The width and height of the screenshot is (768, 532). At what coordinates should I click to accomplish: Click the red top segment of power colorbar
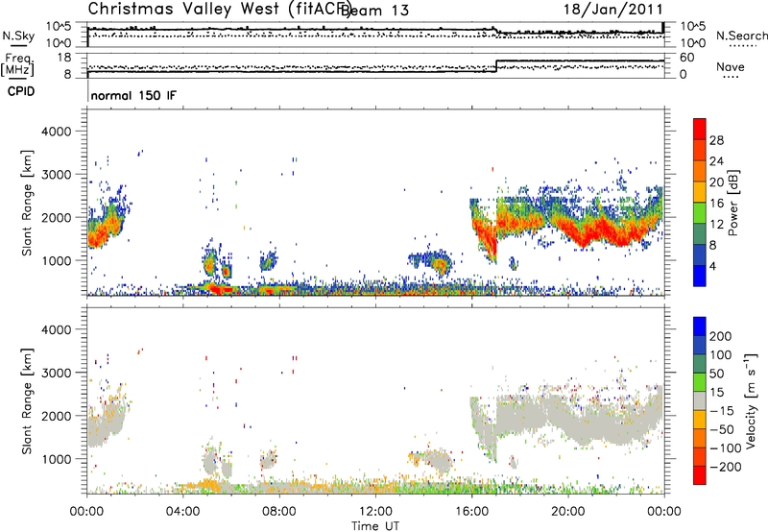pyautogui.click(x=700, y=129)
